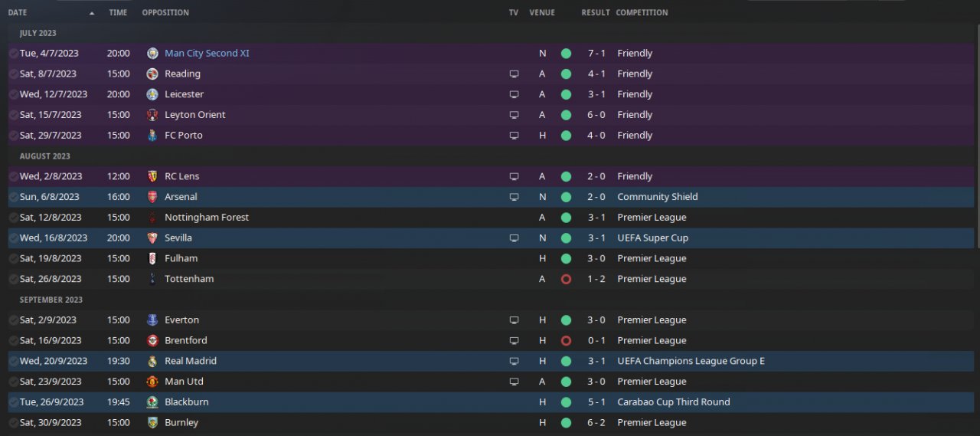This screenshot has width=980, height=436.
Task: Collapse the July 2023 month section
Action: (38, 34)
